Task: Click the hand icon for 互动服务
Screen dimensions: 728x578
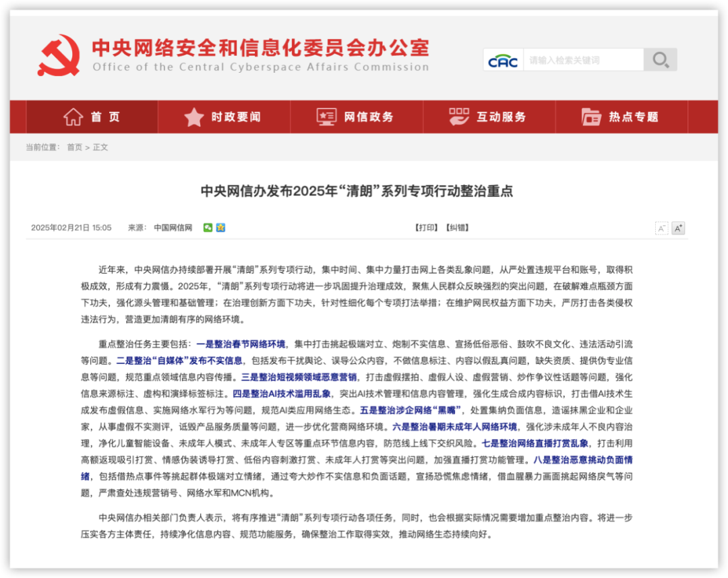Action: (459, 117)
